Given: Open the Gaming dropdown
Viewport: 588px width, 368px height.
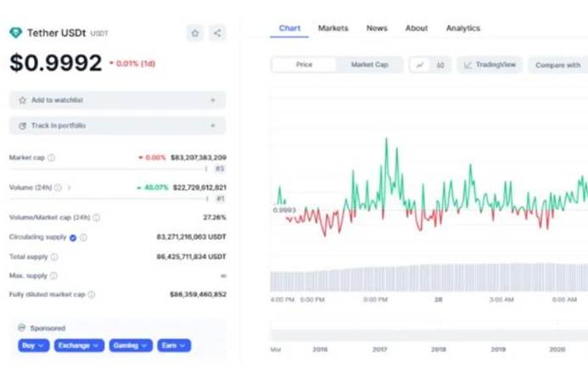Looking at the screenshot, I should pos(131,345).
